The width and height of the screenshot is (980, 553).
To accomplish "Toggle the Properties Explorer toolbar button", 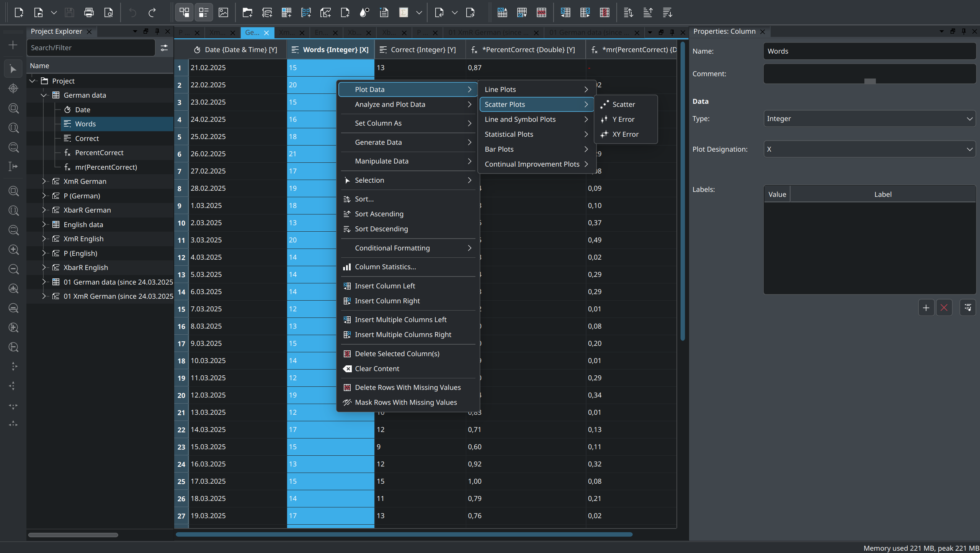I will tap(204, 13).
